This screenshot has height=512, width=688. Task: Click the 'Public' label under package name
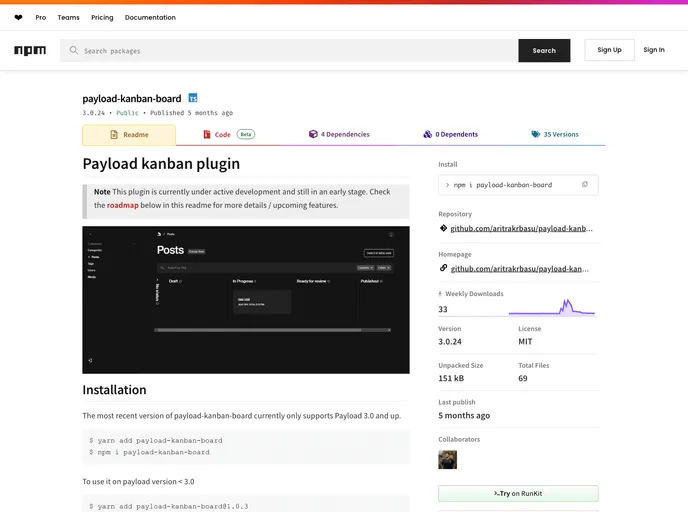point(127,113)
